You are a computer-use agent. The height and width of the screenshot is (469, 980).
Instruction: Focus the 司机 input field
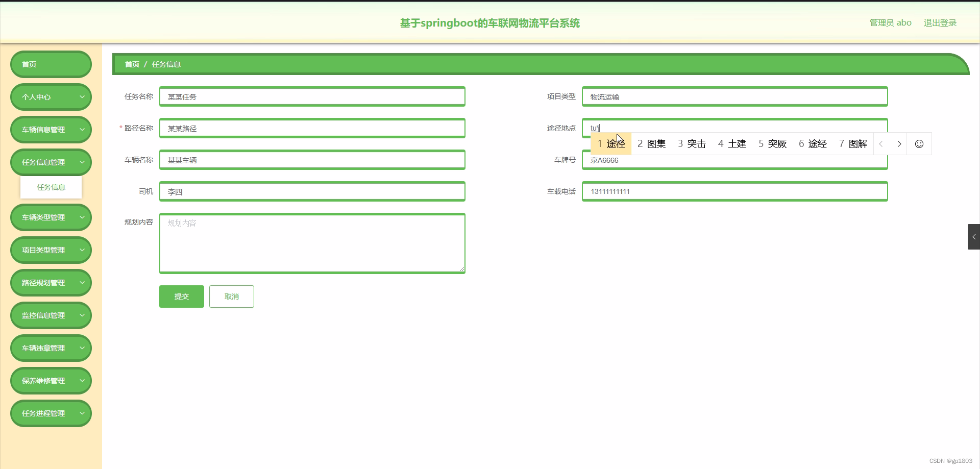click(x=312, y=191)
